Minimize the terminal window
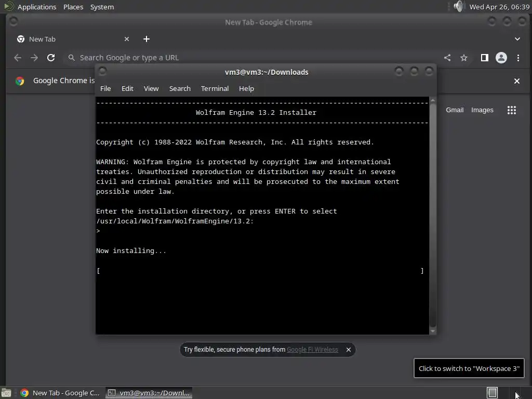Screen dimensions: 532x399 coord(399,71)
